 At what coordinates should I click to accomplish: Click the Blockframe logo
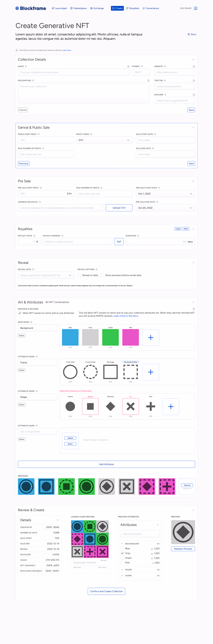point(31,8)
